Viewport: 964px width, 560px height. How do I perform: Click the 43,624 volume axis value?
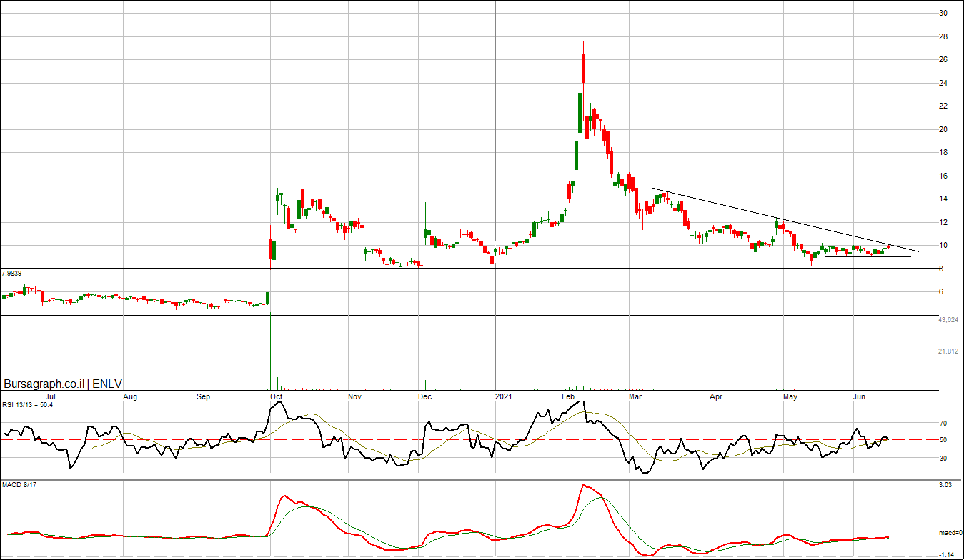click(x=948, y=320)
